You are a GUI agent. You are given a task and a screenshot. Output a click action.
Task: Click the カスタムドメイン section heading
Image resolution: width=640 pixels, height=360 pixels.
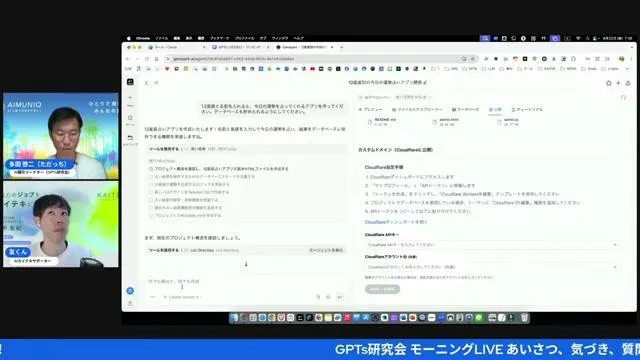coord(396,150)
